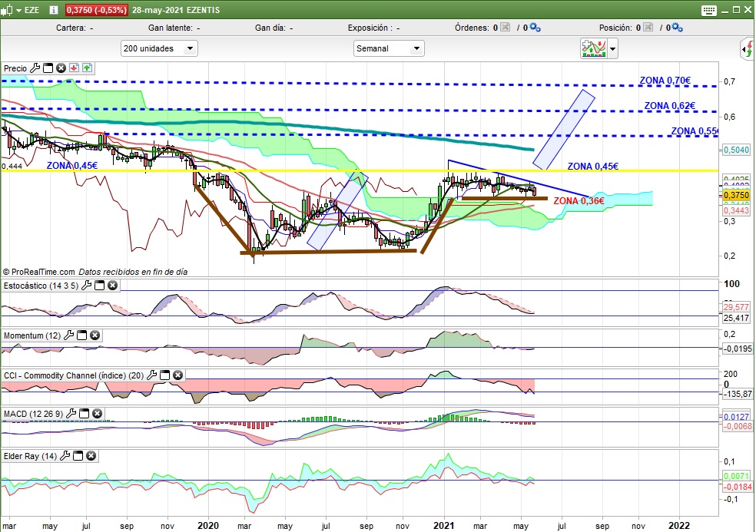Click the 0,3443 price axis tag
This screenshot has width=756, height=532.
(x=736, y=210)
